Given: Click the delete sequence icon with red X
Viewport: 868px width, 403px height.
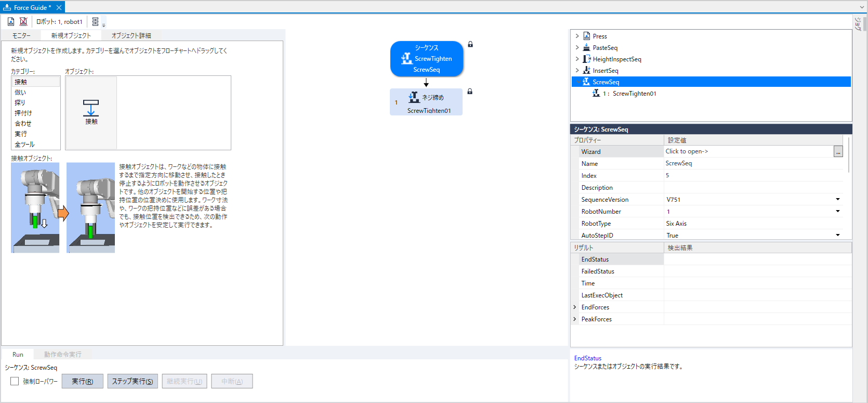Looking at the screenshot, I should click(x=23, y=21).
